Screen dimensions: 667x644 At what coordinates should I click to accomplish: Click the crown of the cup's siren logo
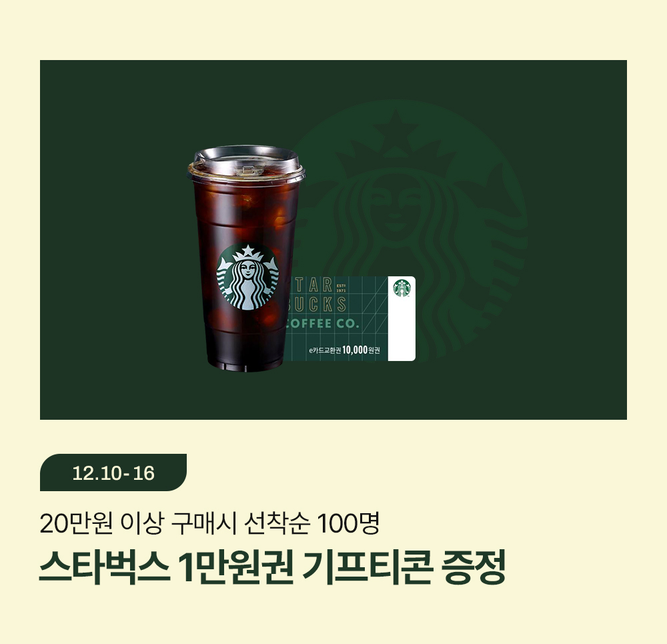click(247, 254)
